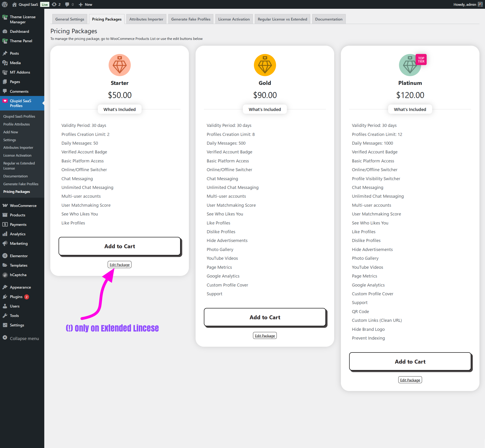Image resolution: width=485 pixels, height=448 pixels.
Task: Open Howdy, admin account menu
Action: coord(464,4)
